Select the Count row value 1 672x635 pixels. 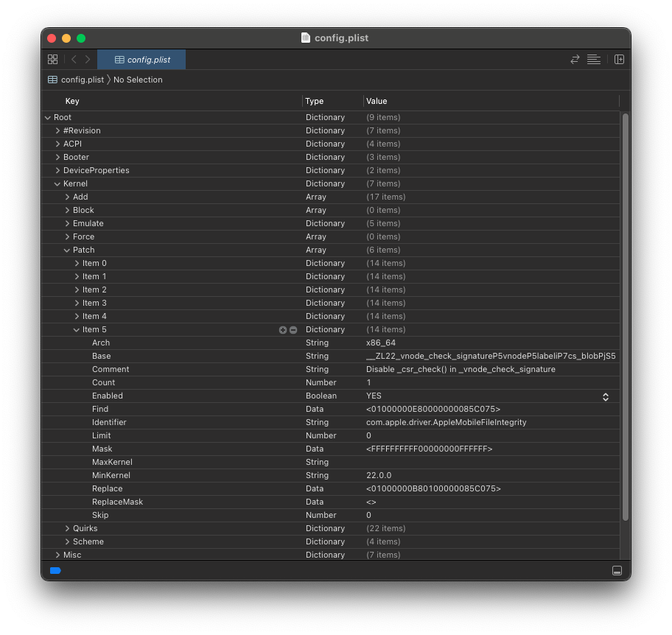(x=368, y=383)
